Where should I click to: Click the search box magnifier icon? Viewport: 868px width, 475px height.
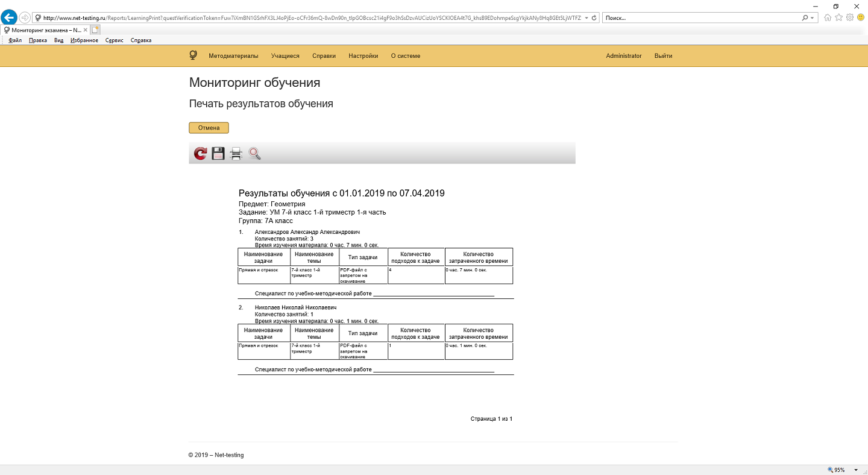coord(805,18)
